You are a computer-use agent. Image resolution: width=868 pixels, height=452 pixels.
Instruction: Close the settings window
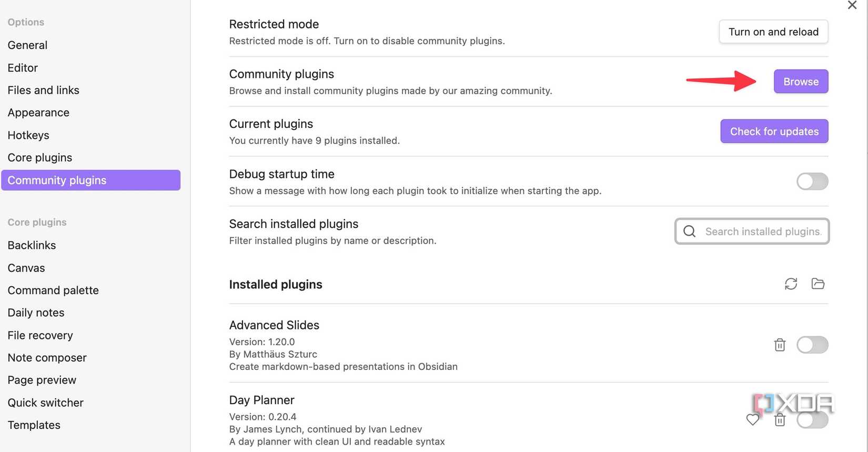[x=852, y=5]
